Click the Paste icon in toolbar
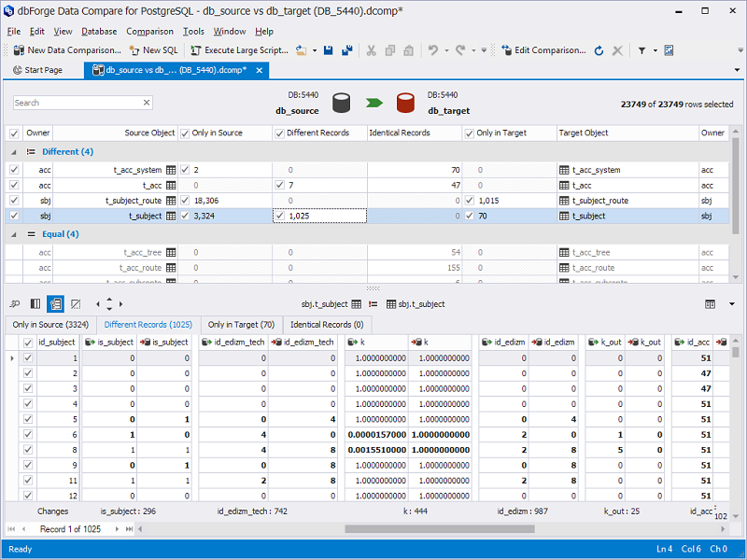Viewport: 747px width, 560px height. [x=408, y=50]
